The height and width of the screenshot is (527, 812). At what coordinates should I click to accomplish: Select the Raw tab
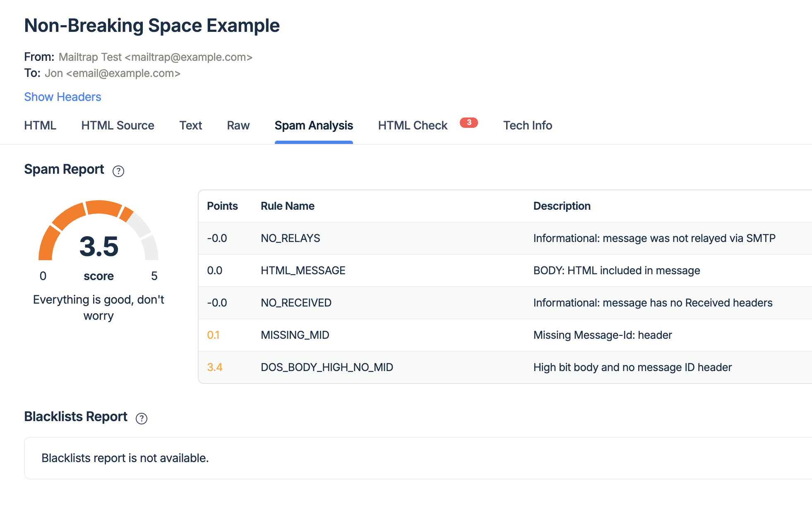coord(238,125)
